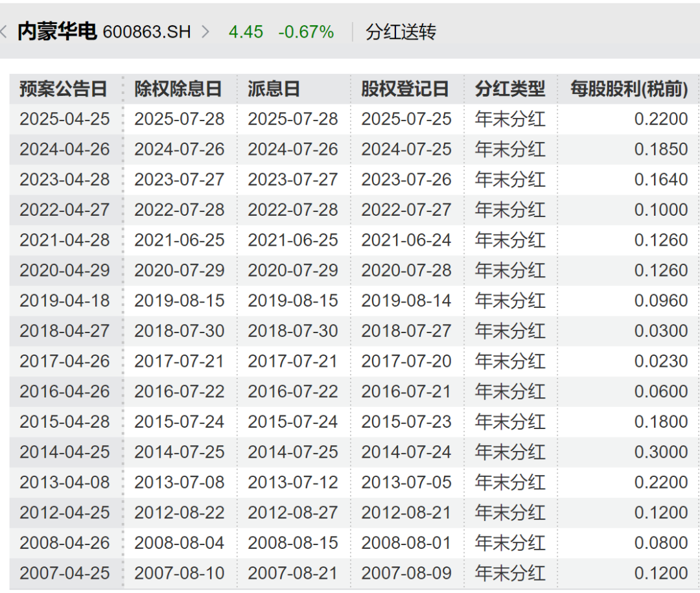This screenshot has height=593, width=700.
Task: Click dividend value 0.0800
Action: (x=661, y=543)
